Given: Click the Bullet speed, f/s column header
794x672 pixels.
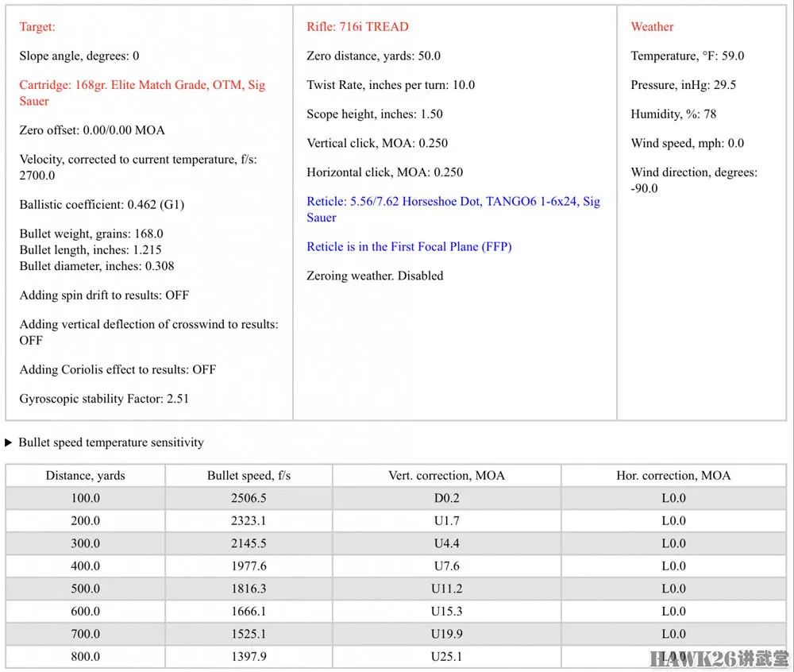Looking at the screenshot, I should pyautogui.click(x=249, y=476).
